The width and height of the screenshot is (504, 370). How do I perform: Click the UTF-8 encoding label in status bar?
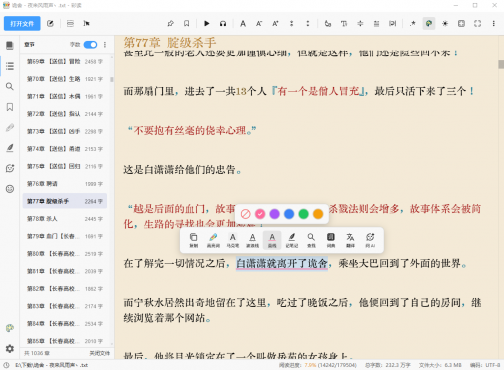point(485,365)
